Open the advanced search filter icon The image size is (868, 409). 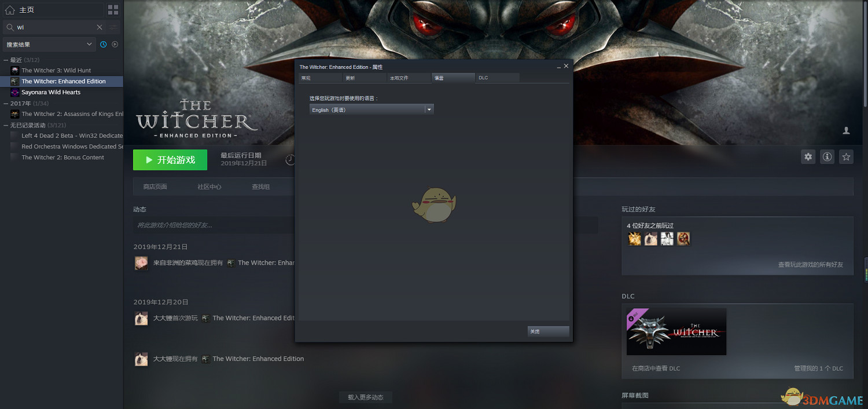(113, 27)
